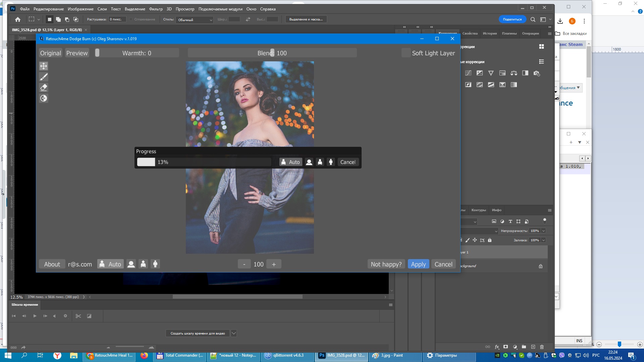Select the eraser tool in plugin sidebar
The width and height of the screenshot is (644, 362).
(x=44, y=87)
